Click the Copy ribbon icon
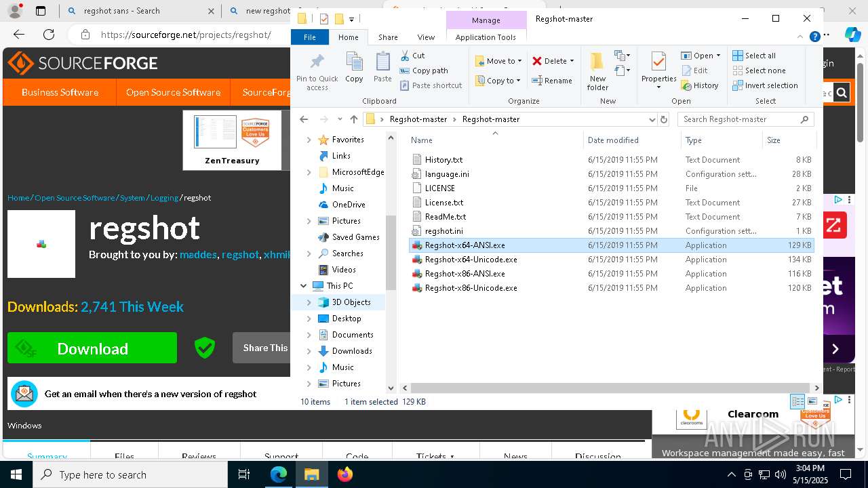 pyautogui.click(x=354, y=67)
